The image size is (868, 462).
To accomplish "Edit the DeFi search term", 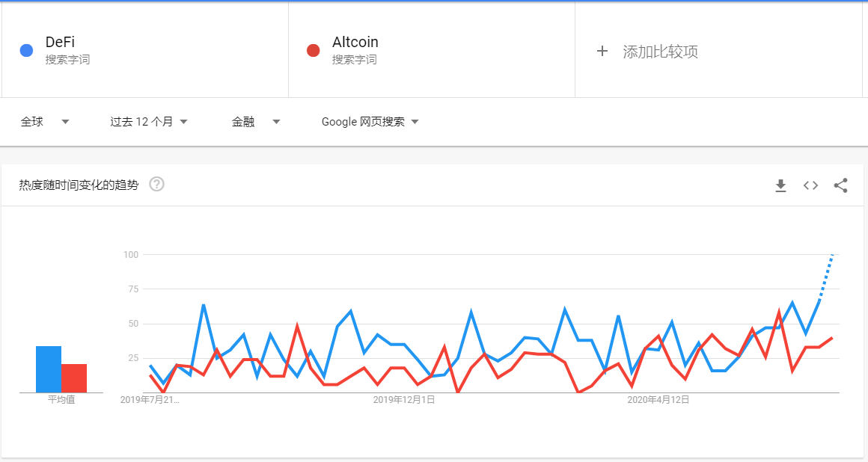I will [60, 42].
